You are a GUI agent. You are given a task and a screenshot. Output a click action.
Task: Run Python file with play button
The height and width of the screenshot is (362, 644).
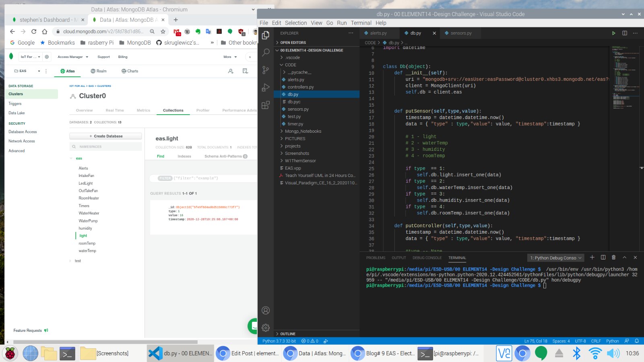click(x=613, y=33)
